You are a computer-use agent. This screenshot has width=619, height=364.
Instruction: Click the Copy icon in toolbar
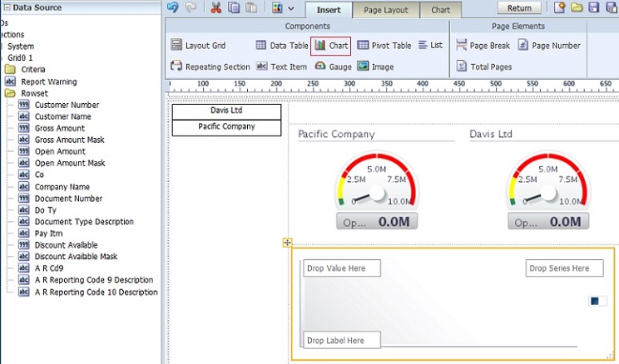click(x=234, y=7)
